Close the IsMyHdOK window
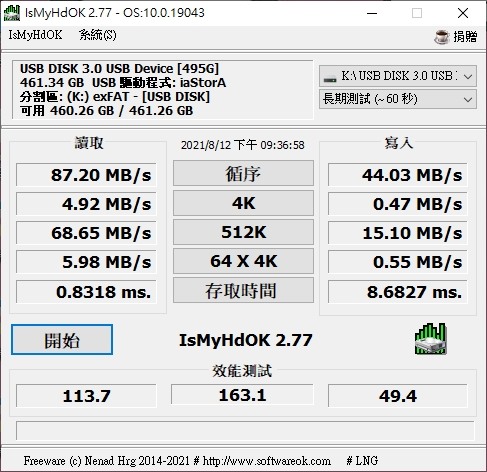 (x=463, y=13)
